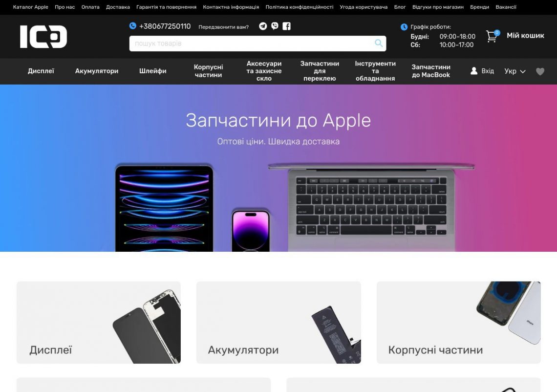The width and height of the screenshot is (557, 392).
Task: Click the ICD logo
Action: [x=43, y=37]
